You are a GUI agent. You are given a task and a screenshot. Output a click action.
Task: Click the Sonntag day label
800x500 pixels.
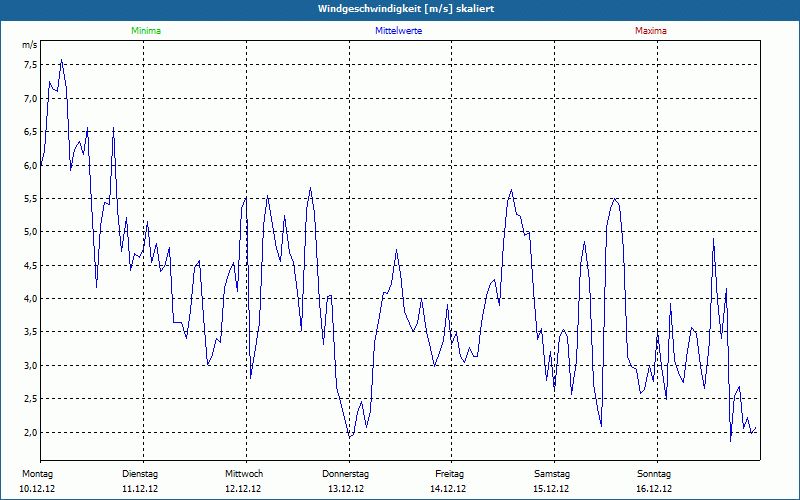pyautogui.click(x=654, y=474)
